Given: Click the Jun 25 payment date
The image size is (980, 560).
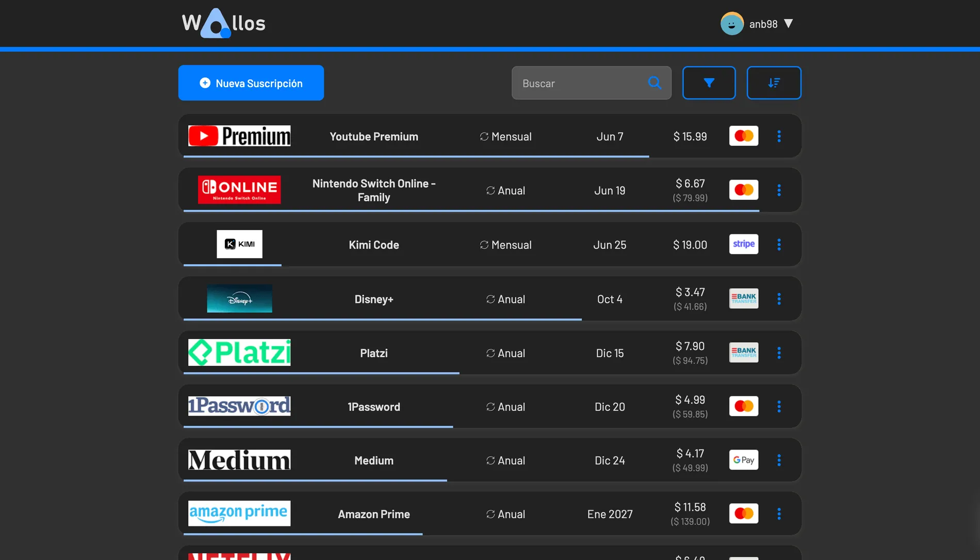Looking at the screenshot, I should (610, 245).
